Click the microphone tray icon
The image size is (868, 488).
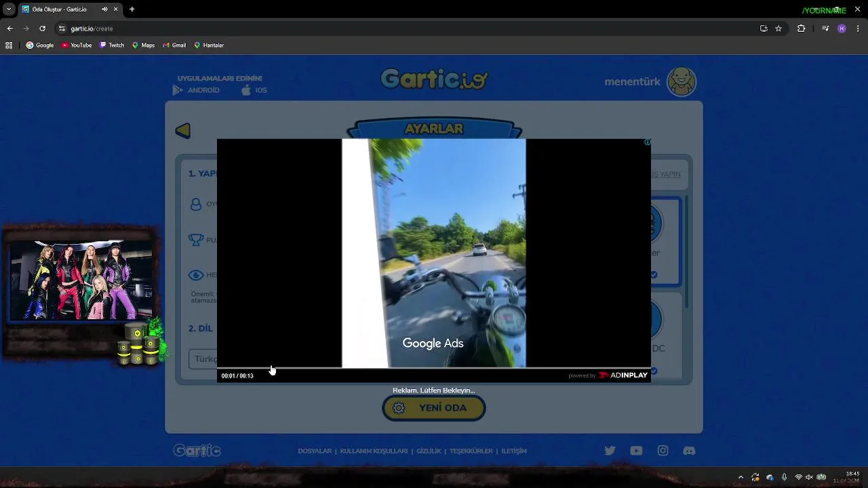(x=784, y=477)
